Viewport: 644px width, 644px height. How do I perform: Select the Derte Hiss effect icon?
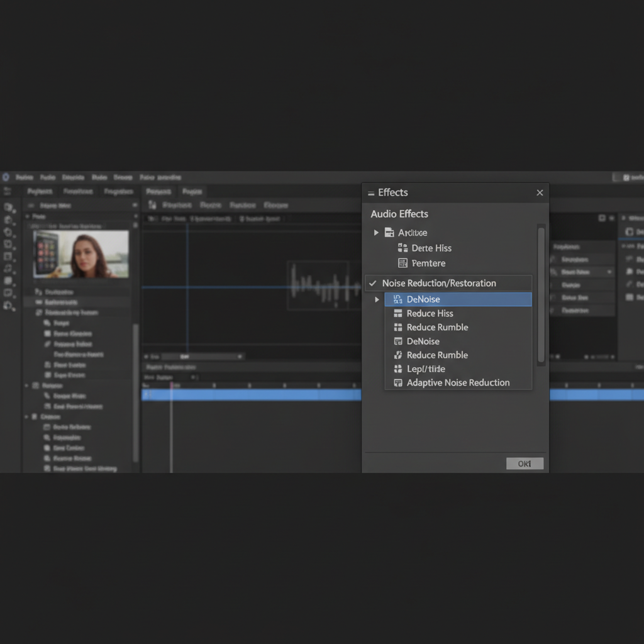402,248
